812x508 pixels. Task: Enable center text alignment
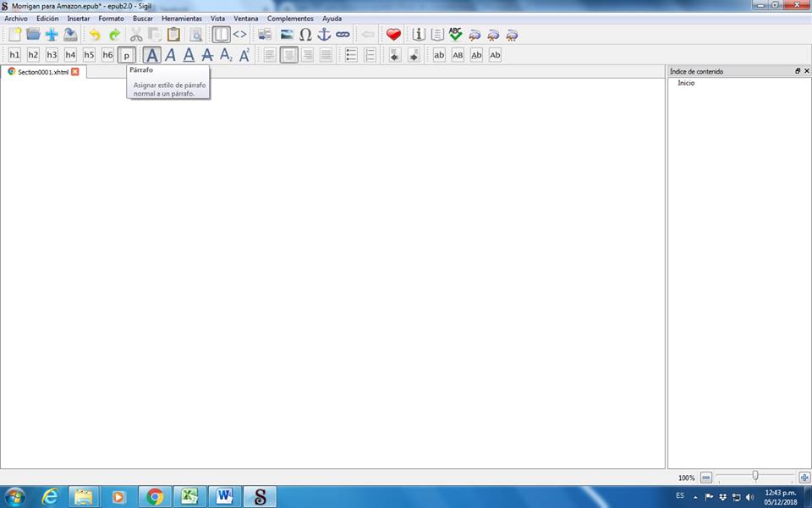click(289, 55)
